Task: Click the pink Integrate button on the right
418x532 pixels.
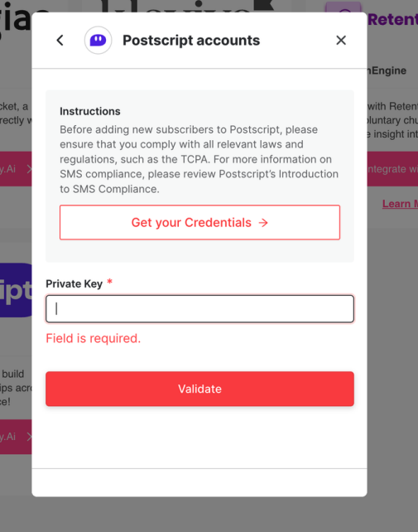Action: [x=392, y=168]
